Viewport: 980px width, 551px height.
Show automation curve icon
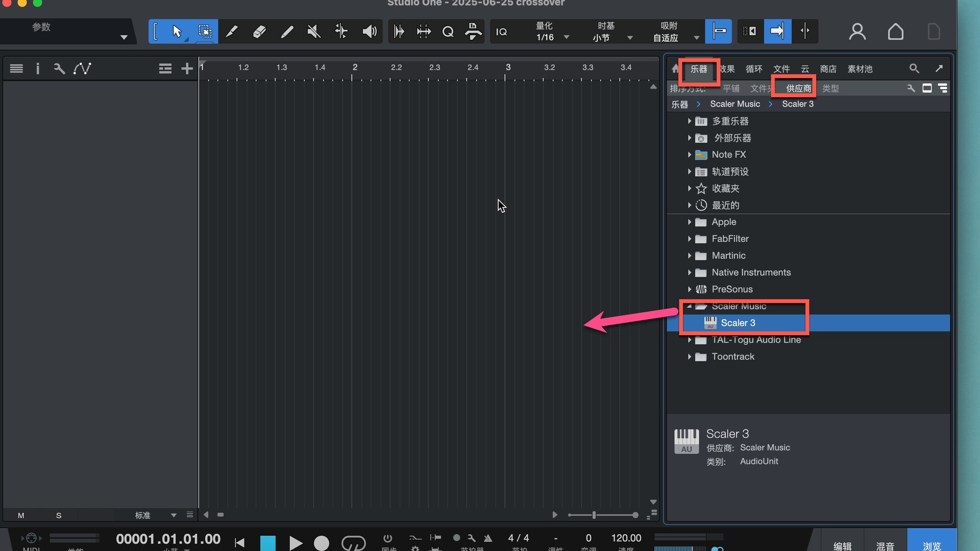pyautogui.click(x=82, y=68)
